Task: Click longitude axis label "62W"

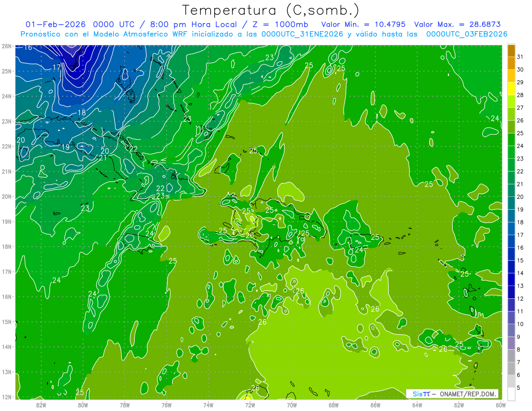Action: coord(459,404)
